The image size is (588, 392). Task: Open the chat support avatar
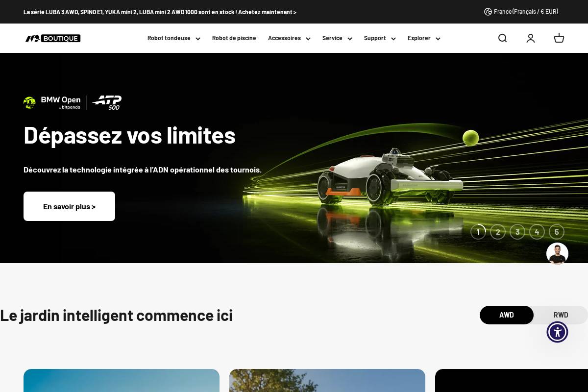click(x=557, y=253)
